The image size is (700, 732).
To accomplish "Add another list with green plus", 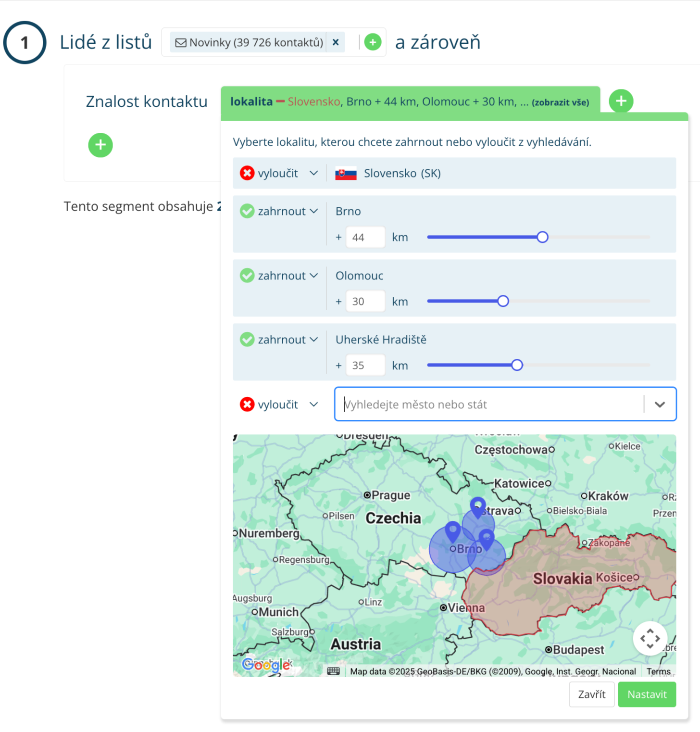I will (373, 42).
